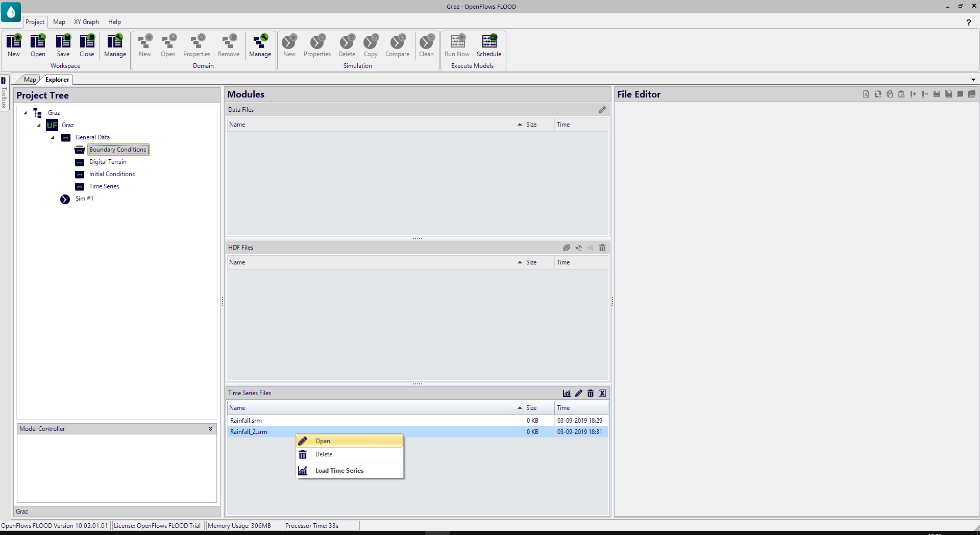Click the Data Files edit pencil icon
The image size is (980, 535).
coord(602,110)
